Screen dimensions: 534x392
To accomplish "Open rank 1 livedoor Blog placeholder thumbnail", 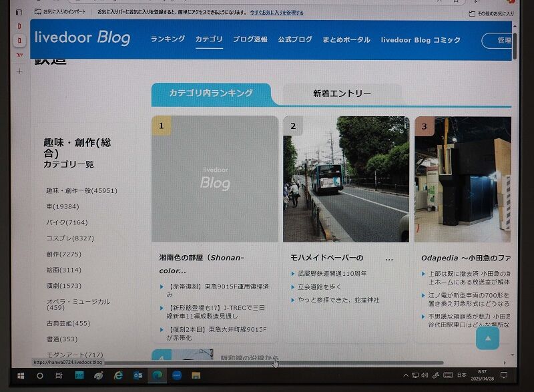I will tap(215, 179).
